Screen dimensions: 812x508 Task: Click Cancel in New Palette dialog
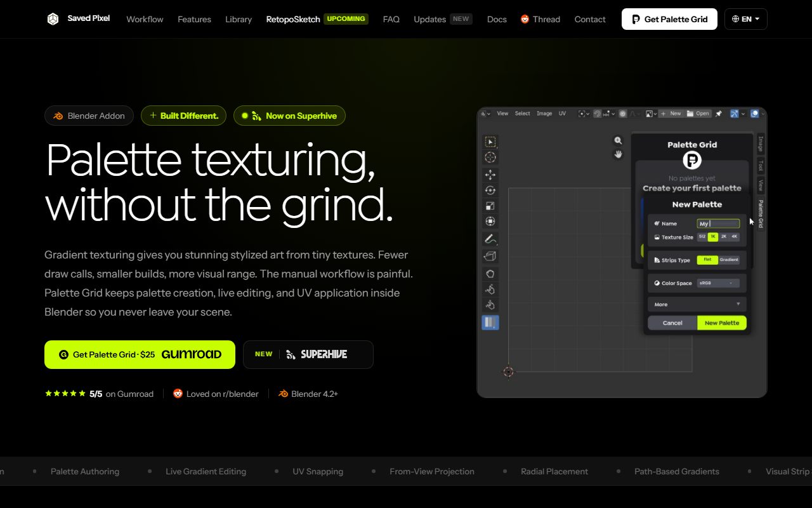coord(672,323)
